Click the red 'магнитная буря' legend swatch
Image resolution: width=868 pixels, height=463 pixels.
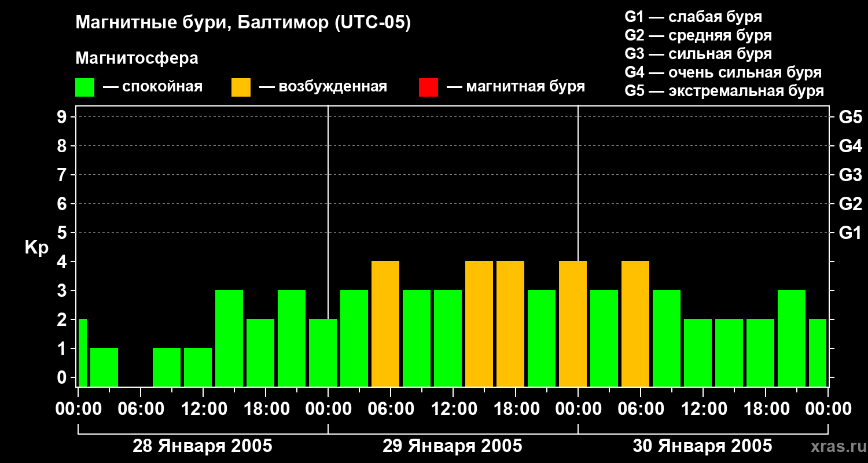(428, 87)
